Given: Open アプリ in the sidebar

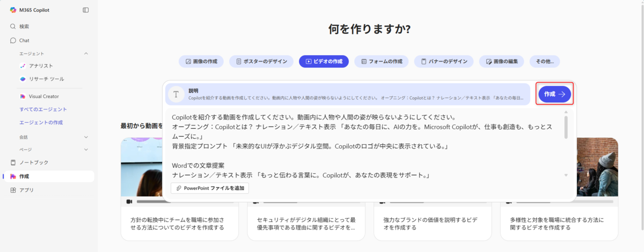Looking at the screenshot, I should click(x=48, y=190).
